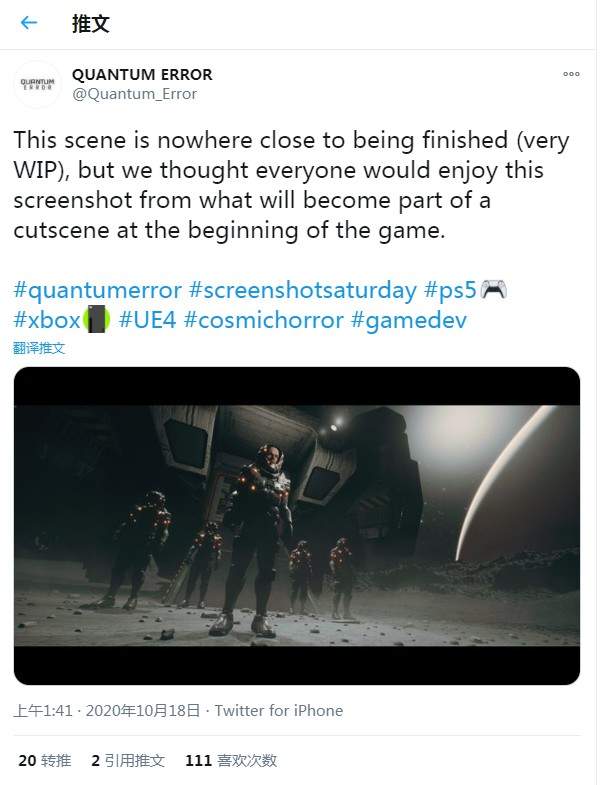Open the tweet's three-dot options menu
Viewport: 600px width, 785px height.
click(571, 74)
